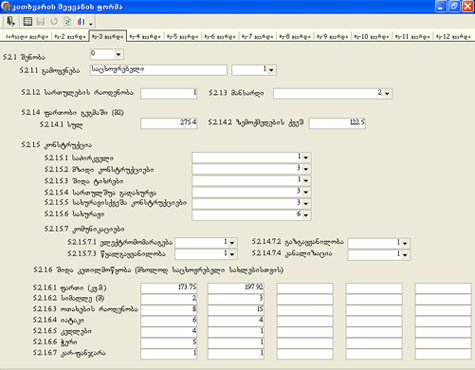The image size is (475, 370).
Task: Switch to the page 10 tab
Action: click(372, 37)
